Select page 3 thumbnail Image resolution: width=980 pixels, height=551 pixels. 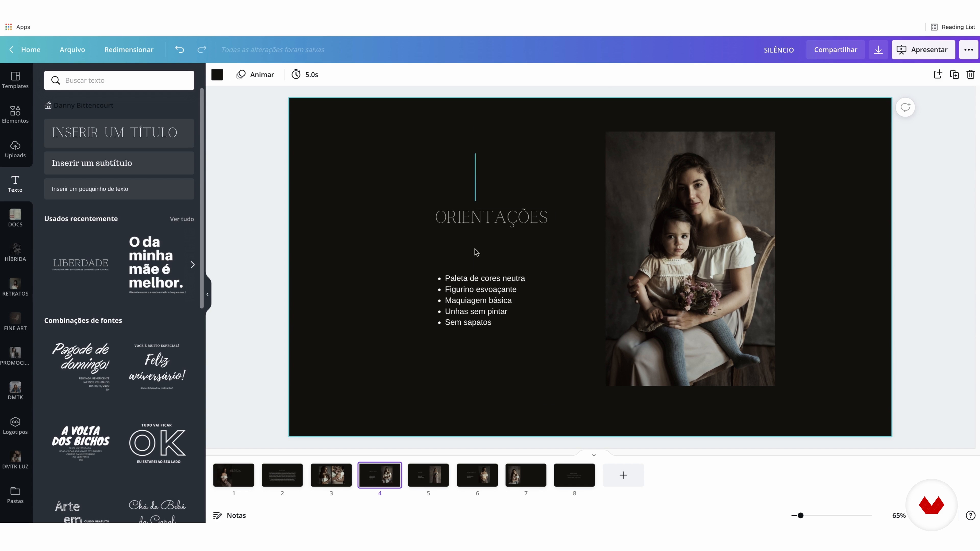pyautogui.click(x=331, y=475)
